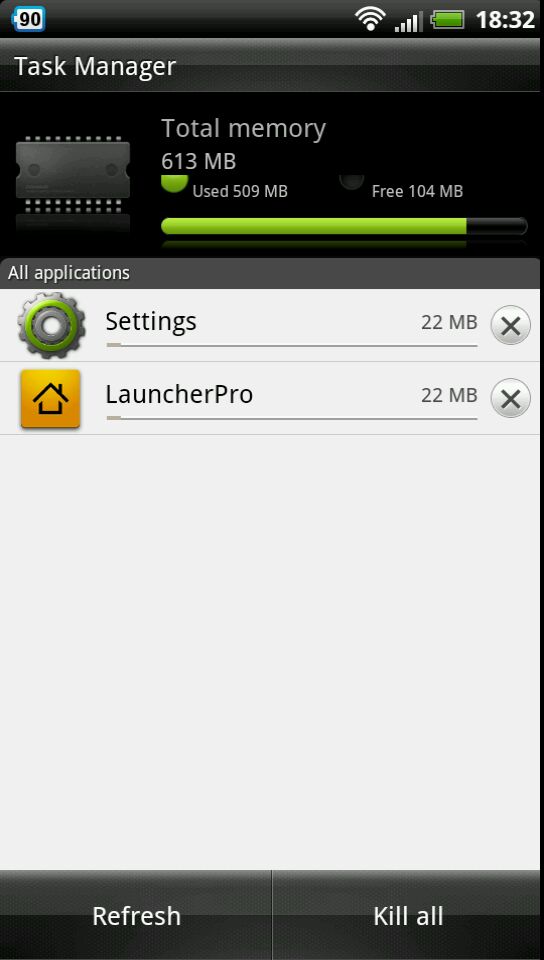Tap the Wi-Fi status icon
This screenshot has width=544, height=960.
pyautogui.click(x=370, y=18)
